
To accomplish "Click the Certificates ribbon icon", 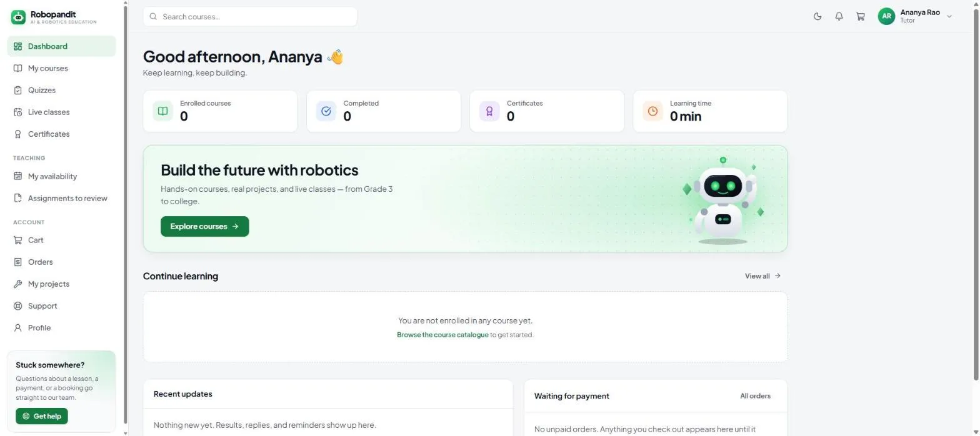I will [x=489, y=111].
